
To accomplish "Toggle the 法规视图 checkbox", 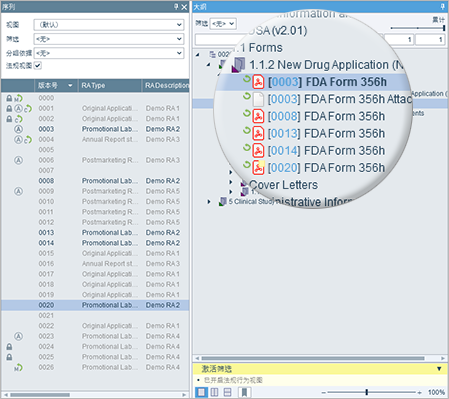I will [38, 66].
